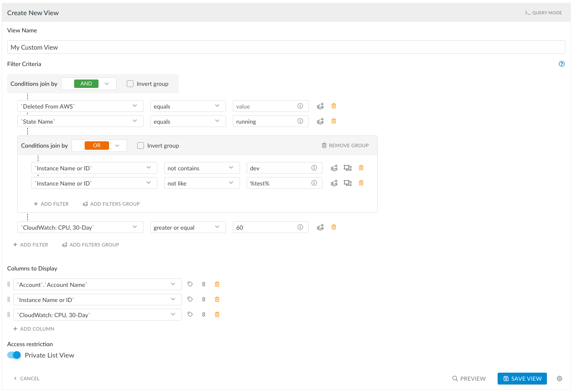Screen dimensions: 573x392
Task: Click Add Column button
Action: coord(34,329)
